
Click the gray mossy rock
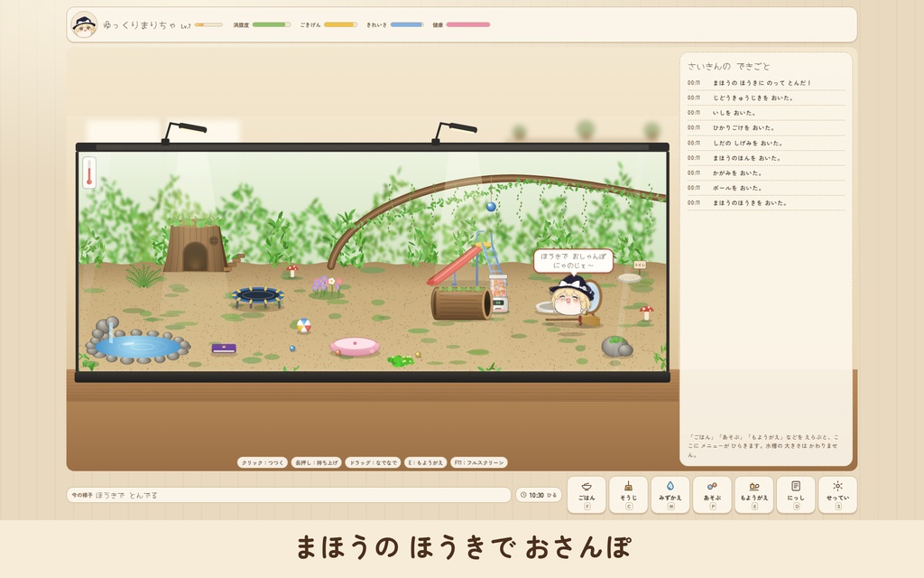[x=617, y=346]
